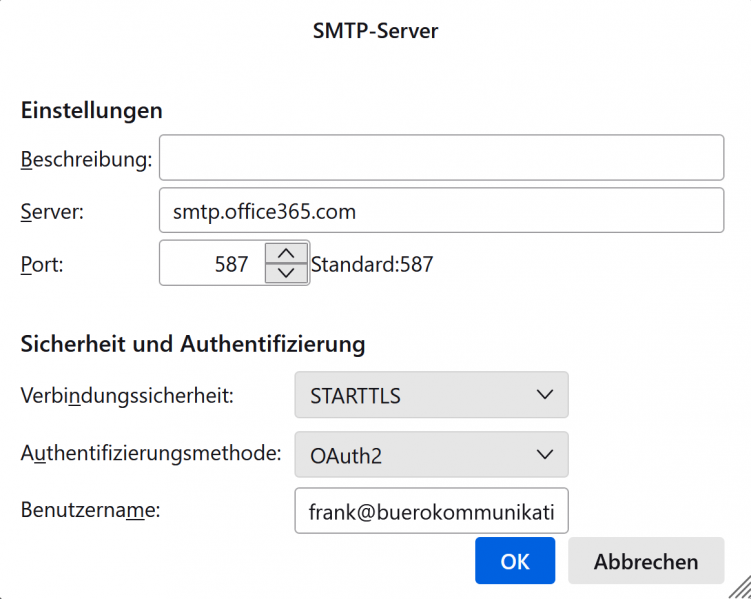751x599 pixels.
Task: Focus the empty Beschreibung text field
Action: click(441, 158)
